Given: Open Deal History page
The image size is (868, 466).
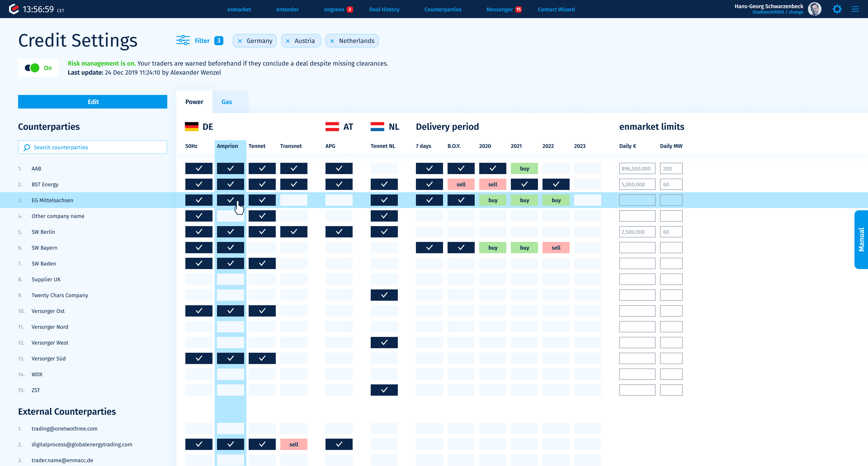Looking at the screenshot, I should (384, 9).
